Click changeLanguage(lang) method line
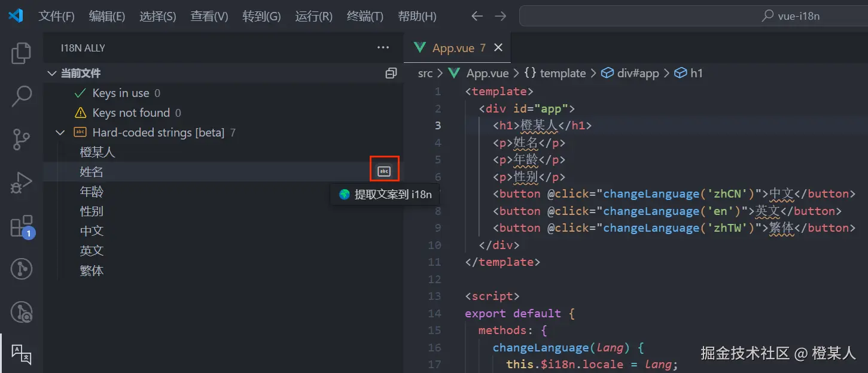This screenshot has width=868, height=373. coord(568,348)
